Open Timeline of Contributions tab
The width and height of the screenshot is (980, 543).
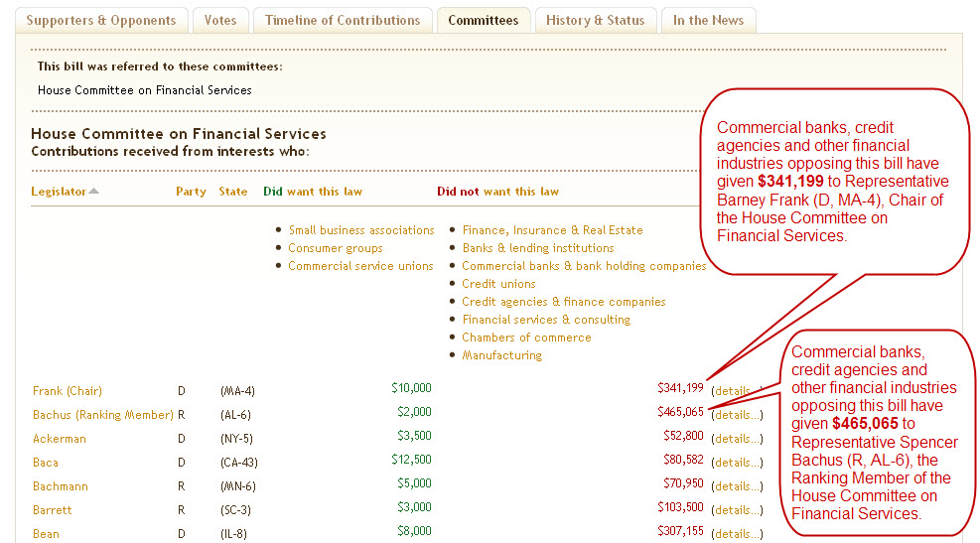pos(343,20)
